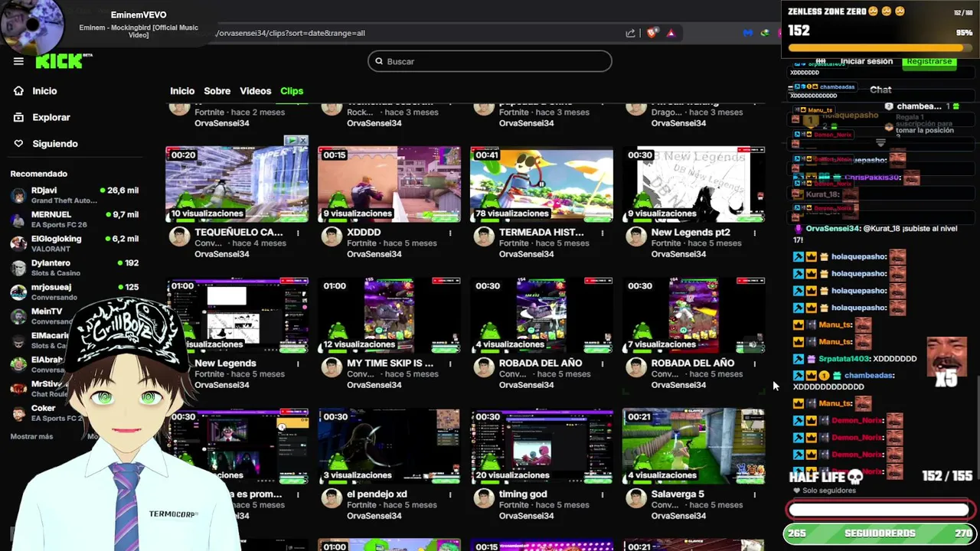
Task: Open Siguiendo in the left sidebar
Action: [x=55, y=144]
